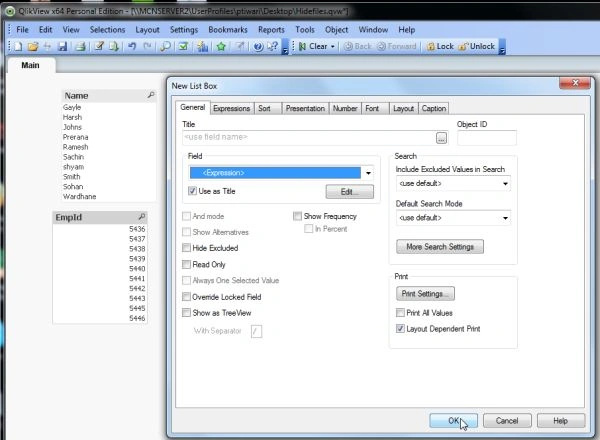600x440 pixels.
Task: Click the Edit expression button
Action: point(350,192)
